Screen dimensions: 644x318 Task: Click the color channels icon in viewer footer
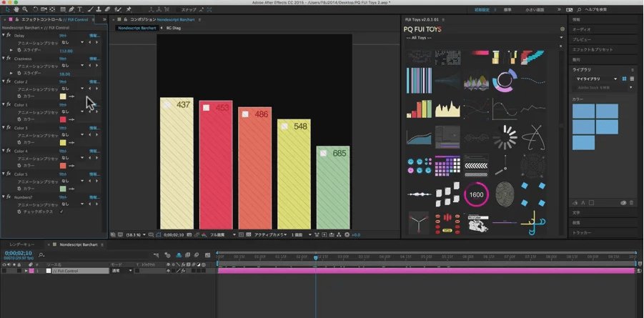(x=204, y=234)
